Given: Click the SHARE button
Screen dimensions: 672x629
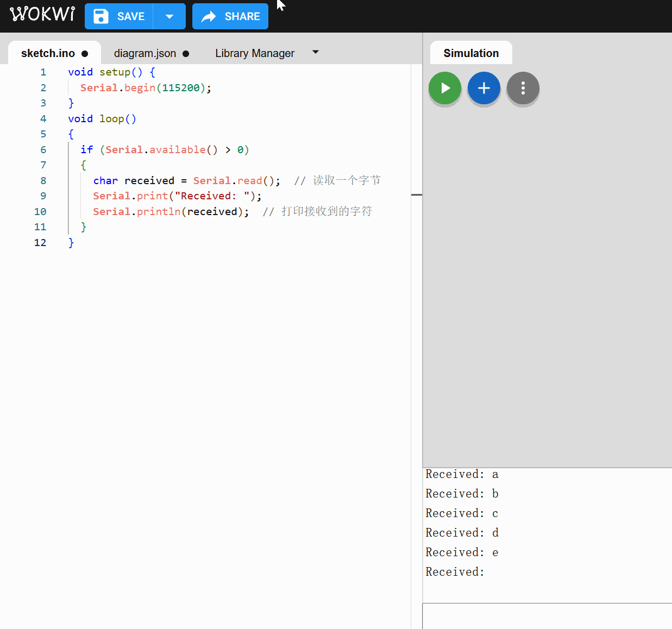Looking at the screenshot, I should click(x=230, y=16).
